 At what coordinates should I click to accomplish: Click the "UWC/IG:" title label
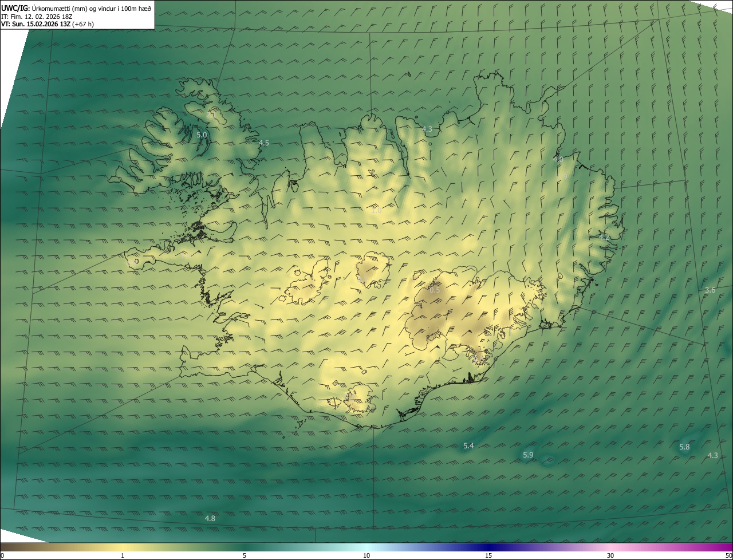click(15, 8)
